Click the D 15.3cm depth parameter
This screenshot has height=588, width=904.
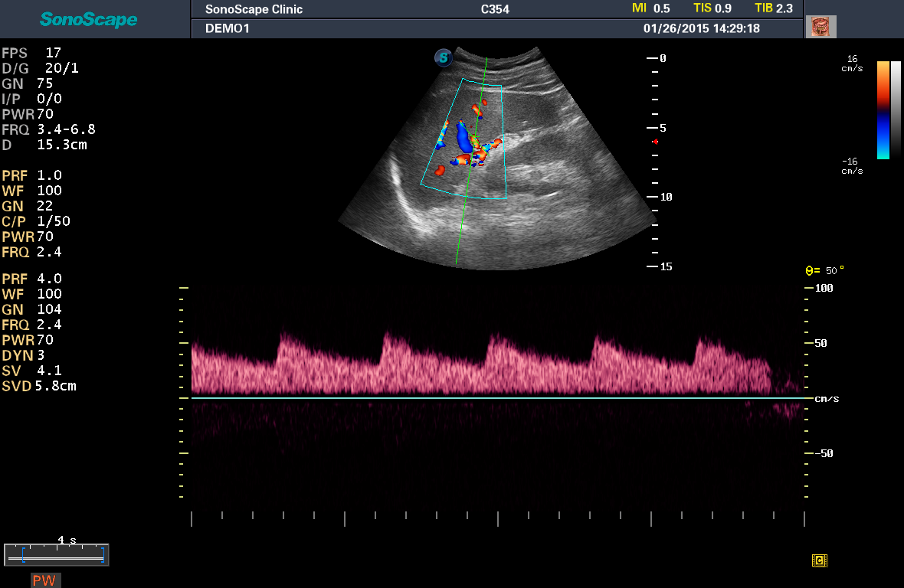pos(44,145)
